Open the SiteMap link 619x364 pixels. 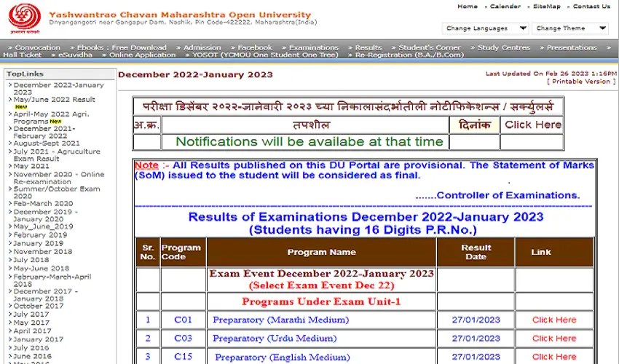coord(546,7)
